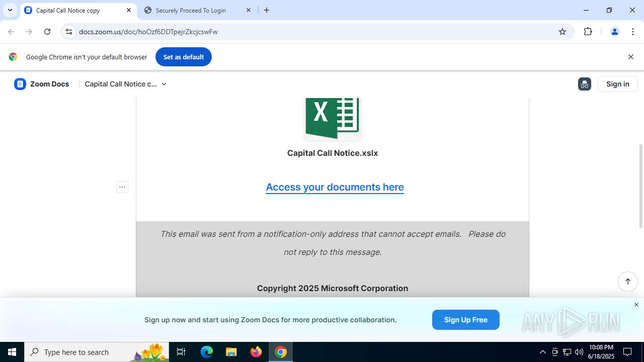Click the Sign in button

(x=618, y=84)
